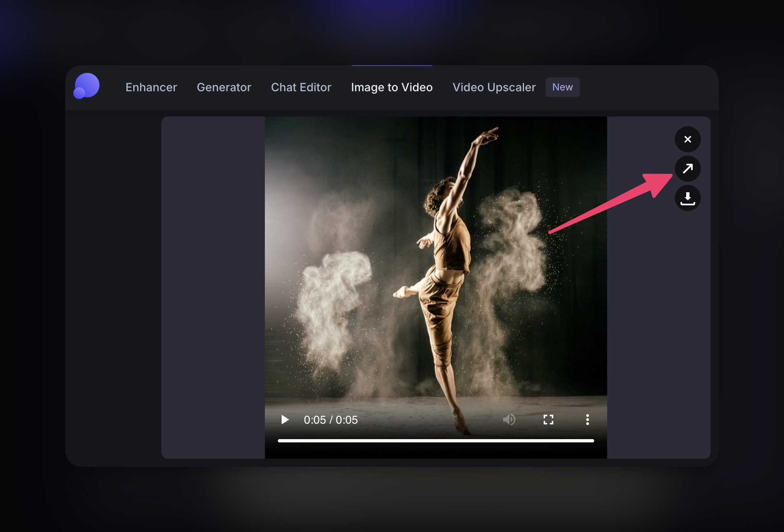
Task: Enter fullscreen video mode
Action: tap(548, 420)
